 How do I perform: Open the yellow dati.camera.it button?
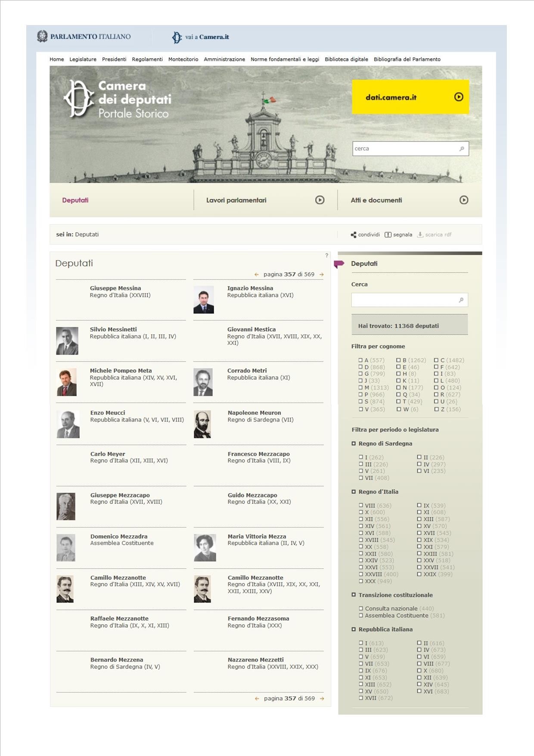[410, 97]
